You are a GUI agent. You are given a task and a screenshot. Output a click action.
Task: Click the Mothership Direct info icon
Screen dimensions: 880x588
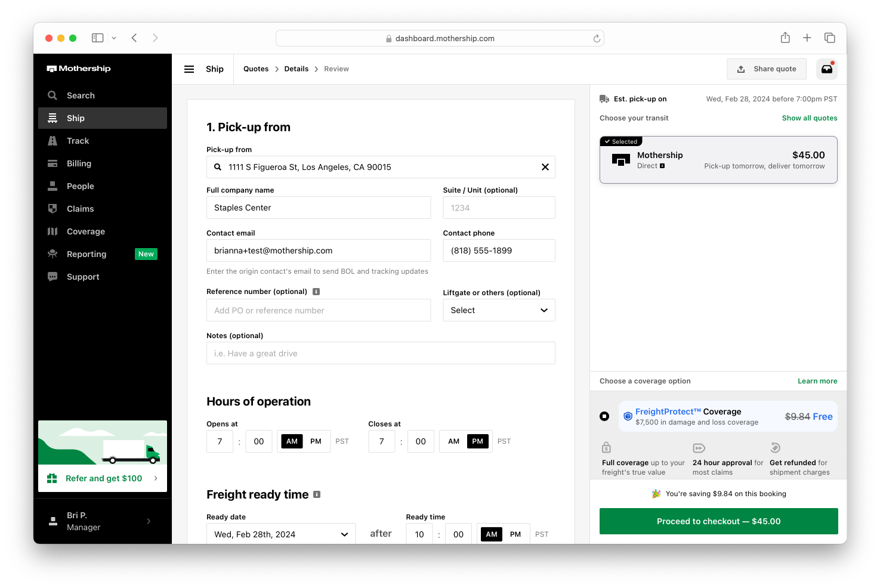click(662, 166)
